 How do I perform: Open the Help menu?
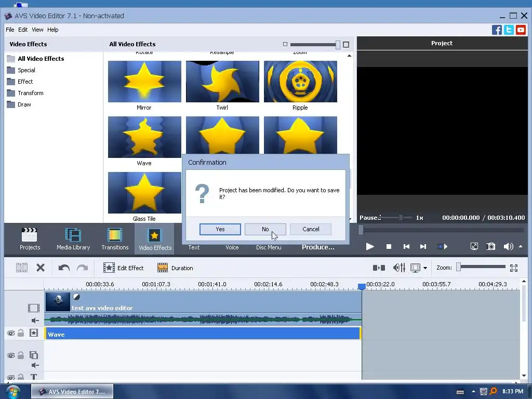52,30
